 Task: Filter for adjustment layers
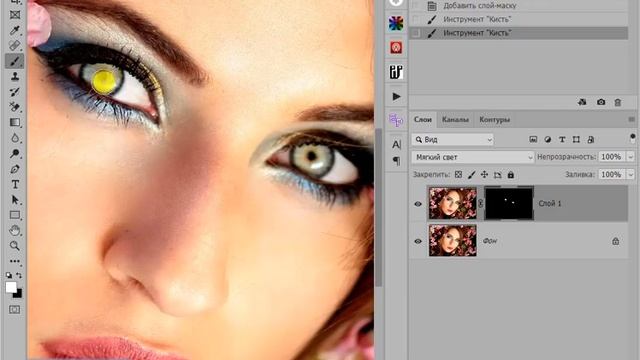coord(548,140)
